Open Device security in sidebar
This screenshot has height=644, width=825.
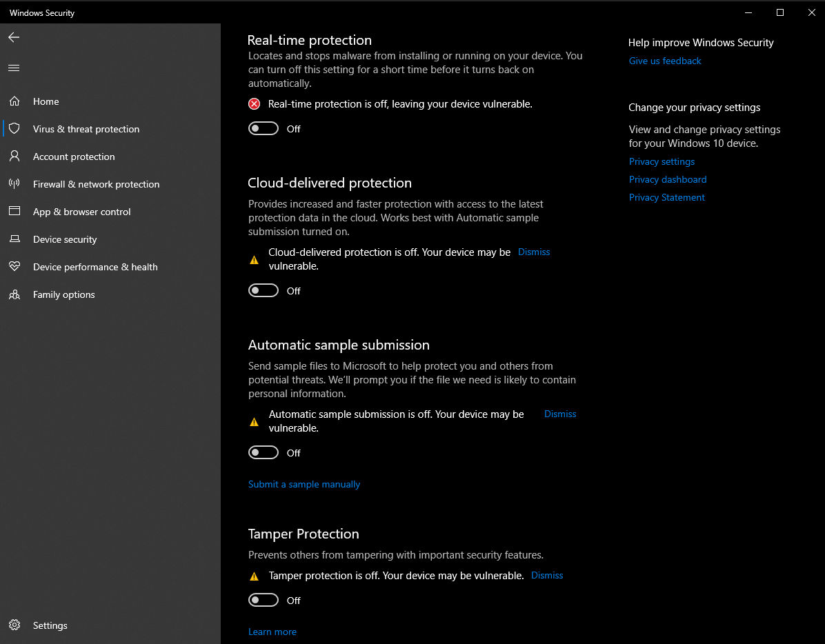pyautogui.click(x=65, y=239)
